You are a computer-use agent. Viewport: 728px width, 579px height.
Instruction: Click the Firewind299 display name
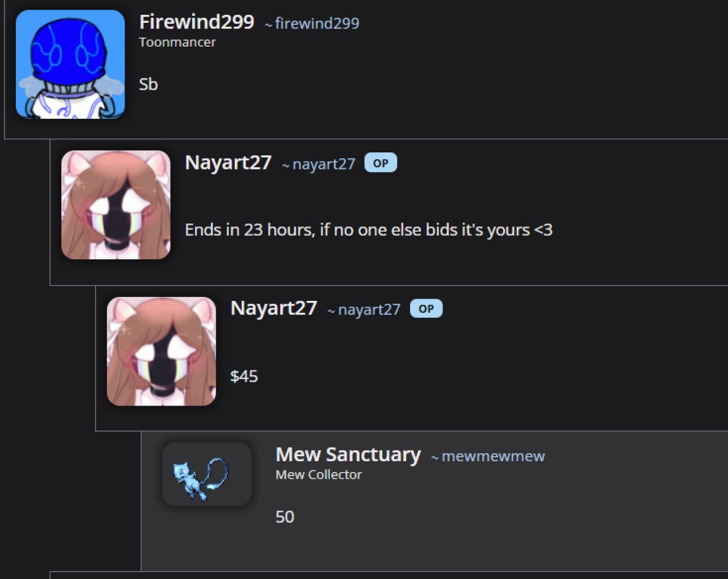pyautogui.click(x=197, y=22)
